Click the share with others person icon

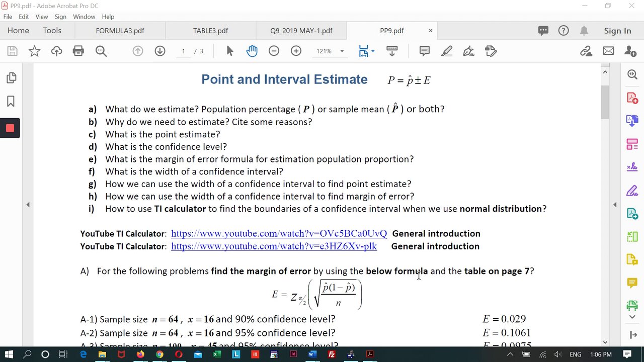[x=630, y=51]
